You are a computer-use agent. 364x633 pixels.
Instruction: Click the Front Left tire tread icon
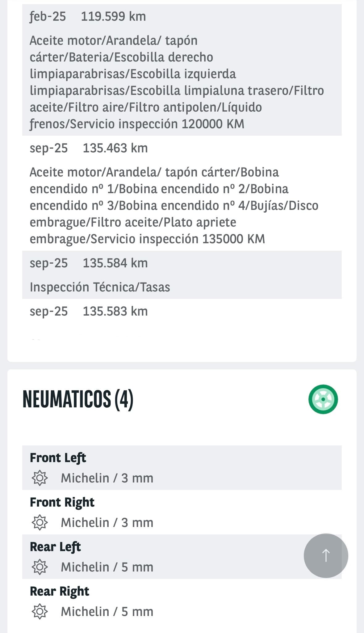pos(40,478)
